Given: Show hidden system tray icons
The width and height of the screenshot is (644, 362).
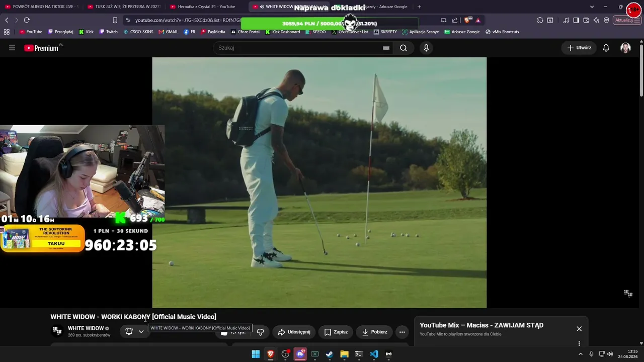Looking at the screenshot, I should click(x=580, y=354).
